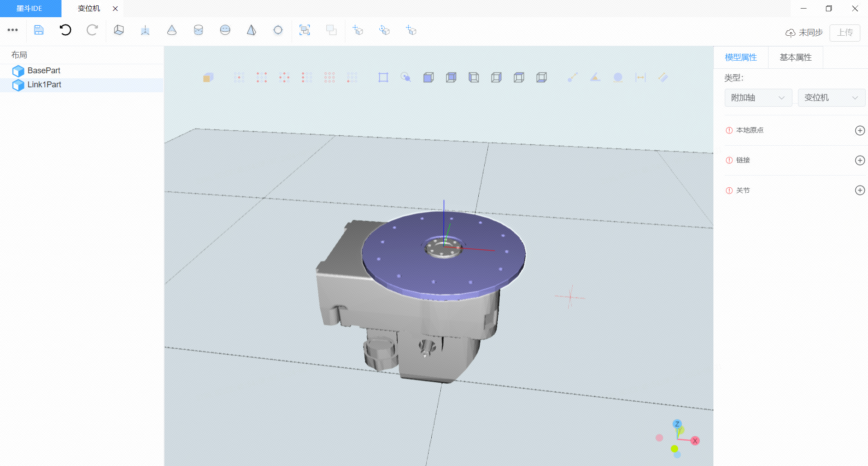This screenshot has width=868, height=466.
Task: Click the 上传 upload button
Action: 844,33
